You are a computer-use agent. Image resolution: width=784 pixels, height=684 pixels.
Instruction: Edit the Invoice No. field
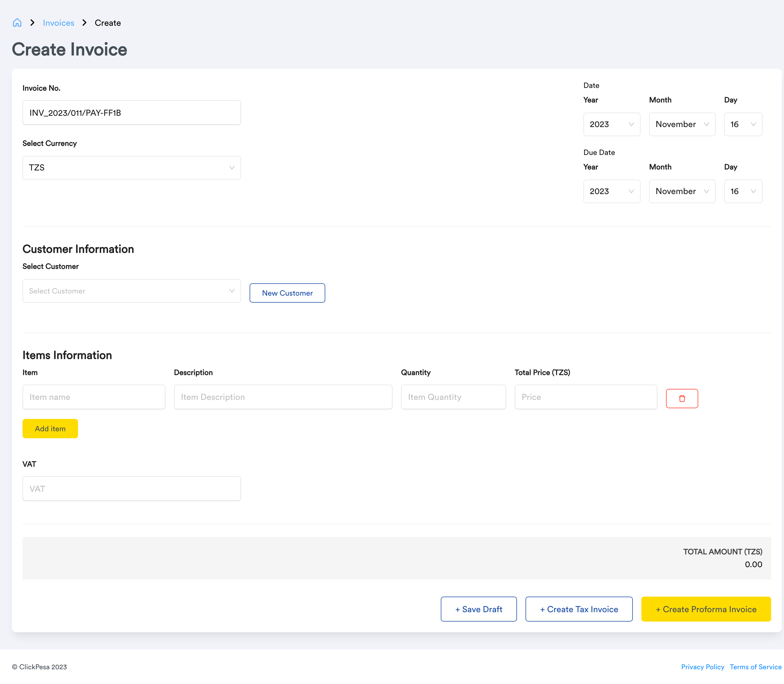tap(131, 113)
